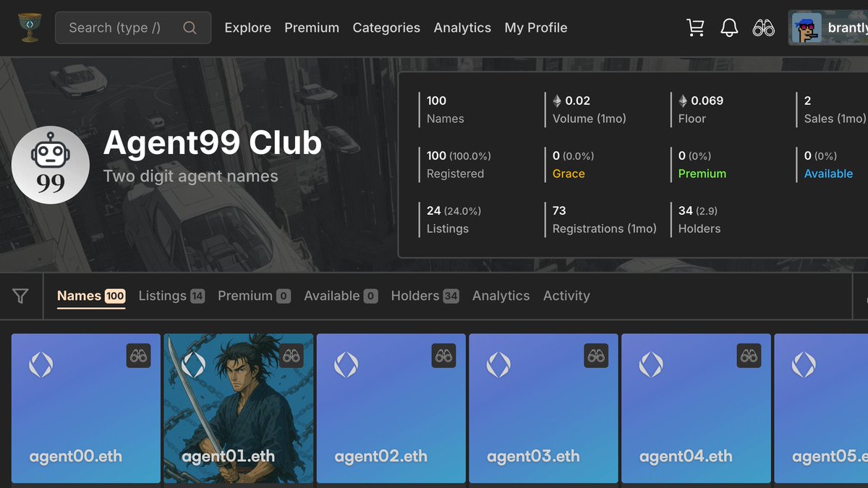Switch to the Listings tab
This screenshot has width=868, height=488.
(x=171, y=296)
